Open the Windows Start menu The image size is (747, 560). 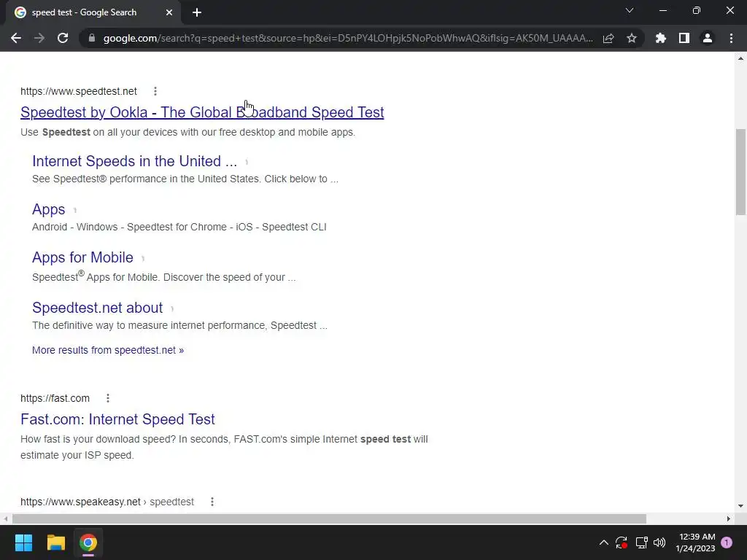[23, 542]
